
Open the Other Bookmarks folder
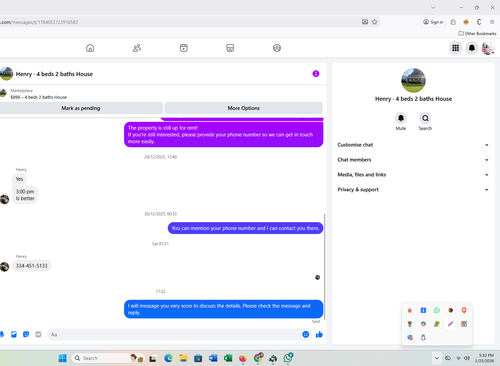[477, 33]
